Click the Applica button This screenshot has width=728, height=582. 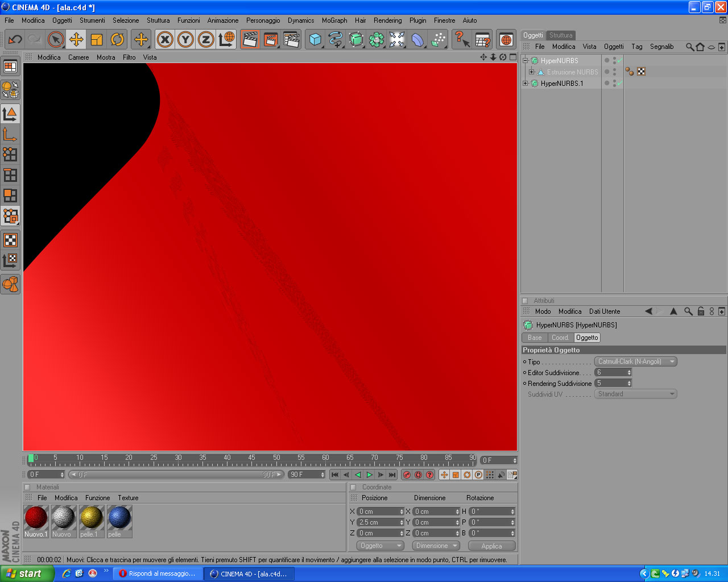(x=492, y=546)
